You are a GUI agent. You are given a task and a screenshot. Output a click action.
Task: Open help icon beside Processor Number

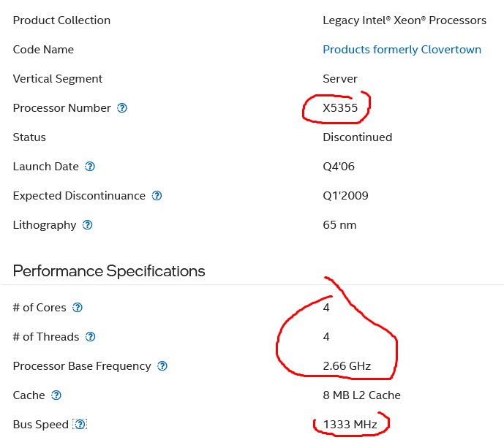(x=122, y=108)
